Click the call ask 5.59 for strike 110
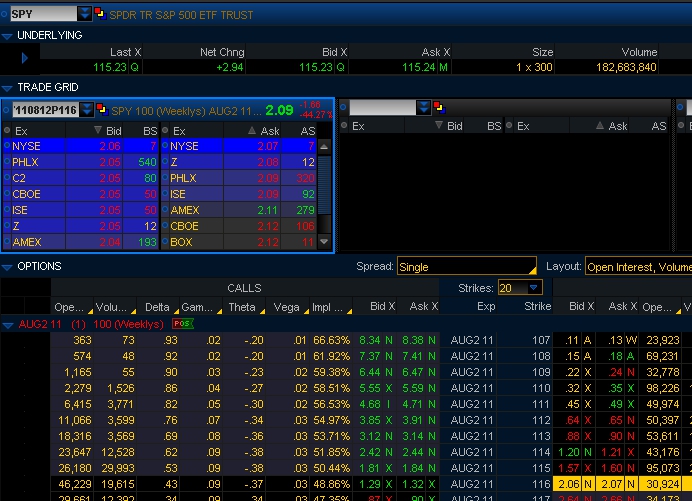Viewport: 692px width, 501px height. (x=413, y=388)
